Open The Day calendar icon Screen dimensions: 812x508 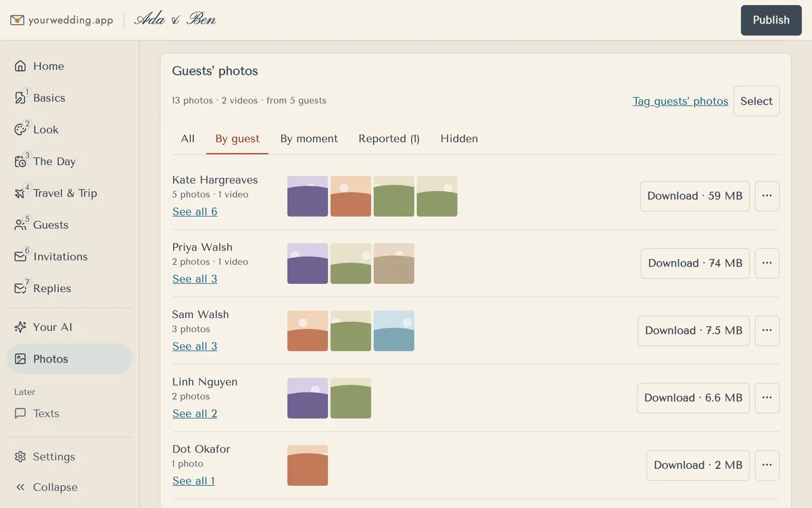20,161
